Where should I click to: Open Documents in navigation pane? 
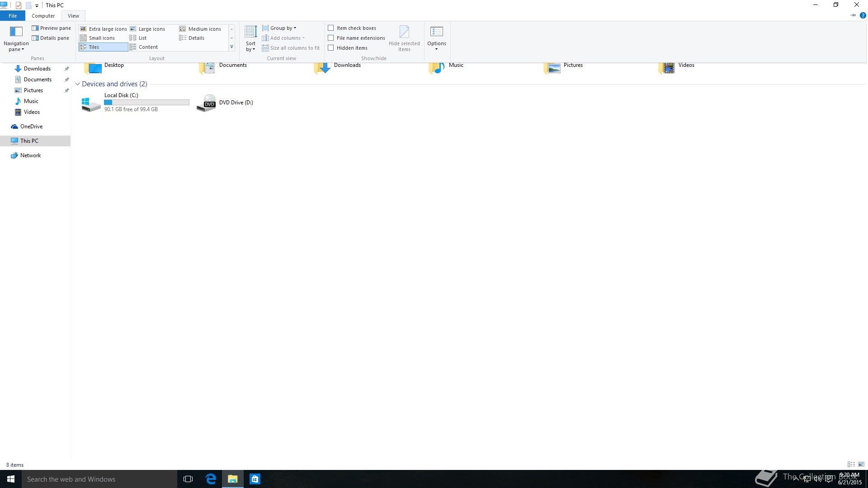[x=38, y=80]
